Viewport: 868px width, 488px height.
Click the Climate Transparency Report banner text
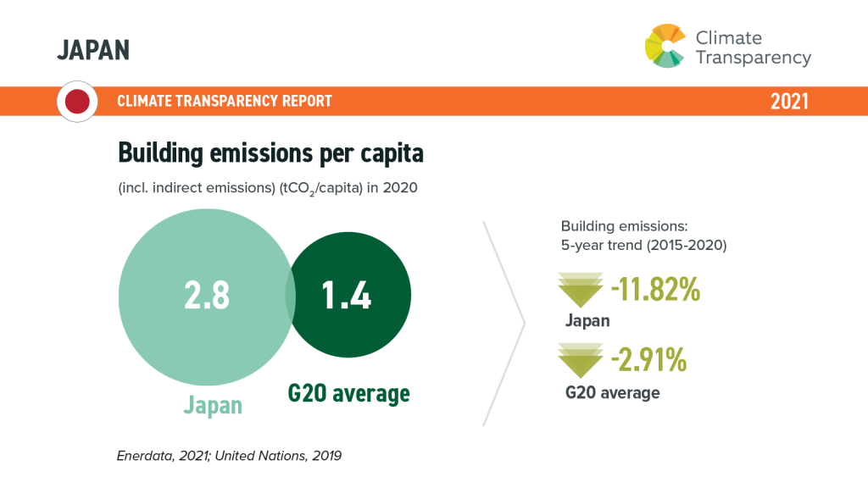point(224,101)
